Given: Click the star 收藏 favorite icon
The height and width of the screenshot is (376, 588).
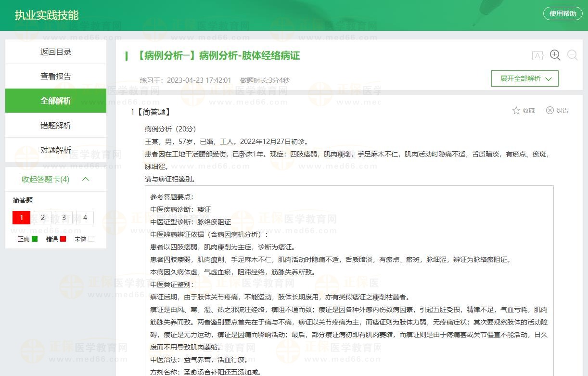Looking at the screenshot, I should 516,111.
